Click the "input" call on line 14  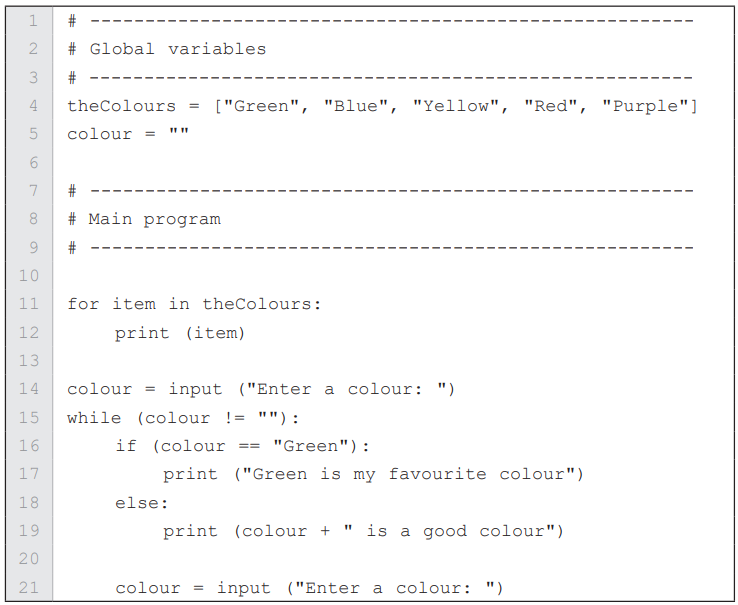coord(195,389)
